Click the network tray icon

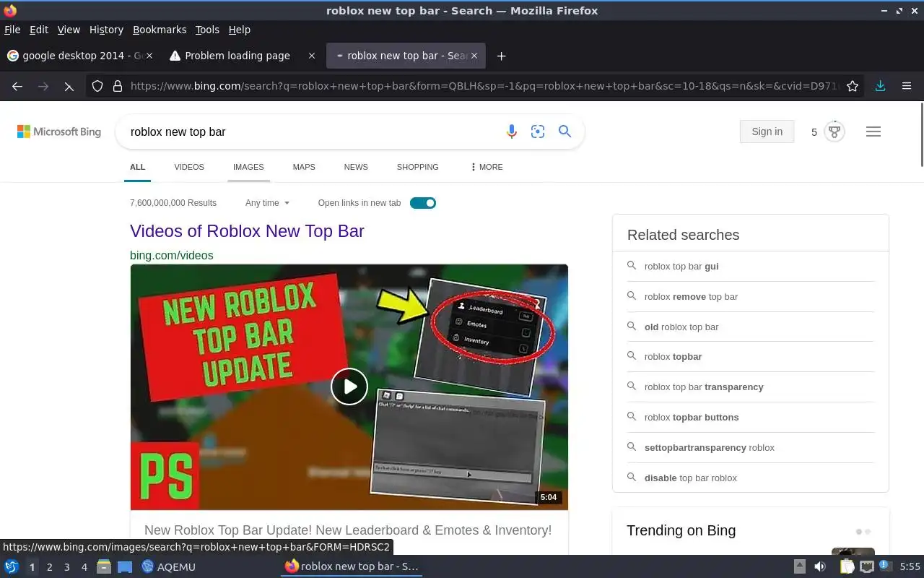866,566
